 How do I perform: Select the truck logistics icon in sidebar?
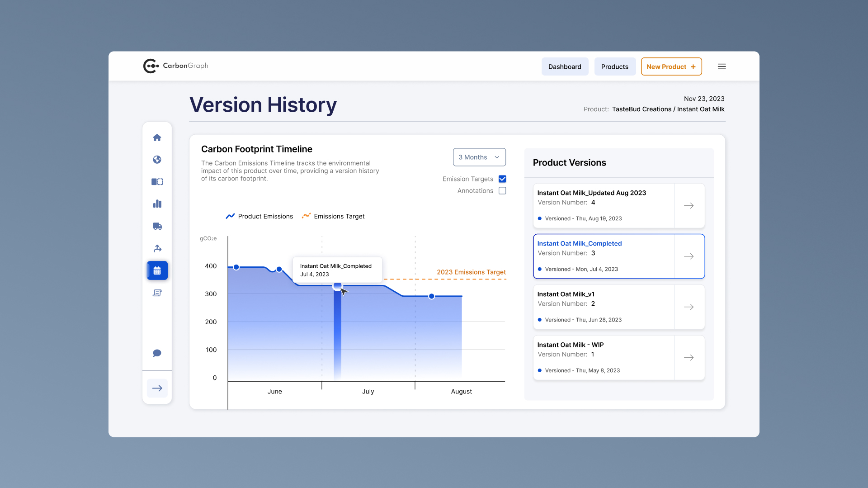[157, 226]
